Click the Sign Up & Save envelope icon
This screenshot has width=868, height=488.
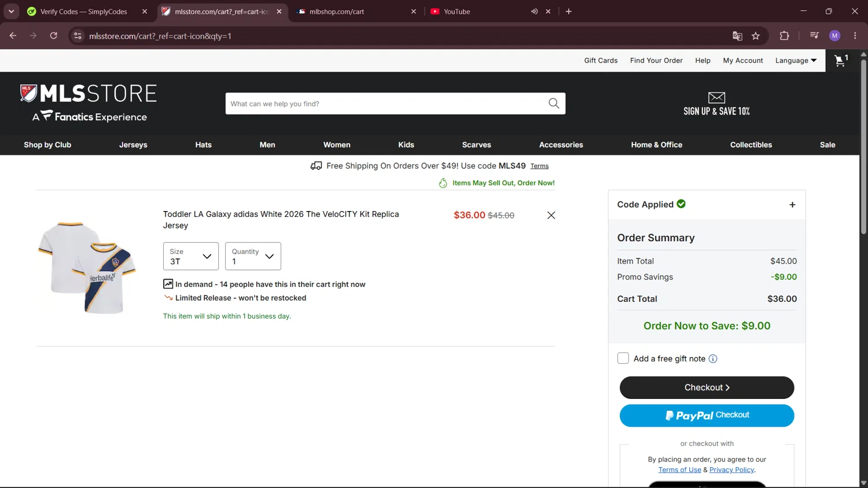click(716, 97)
